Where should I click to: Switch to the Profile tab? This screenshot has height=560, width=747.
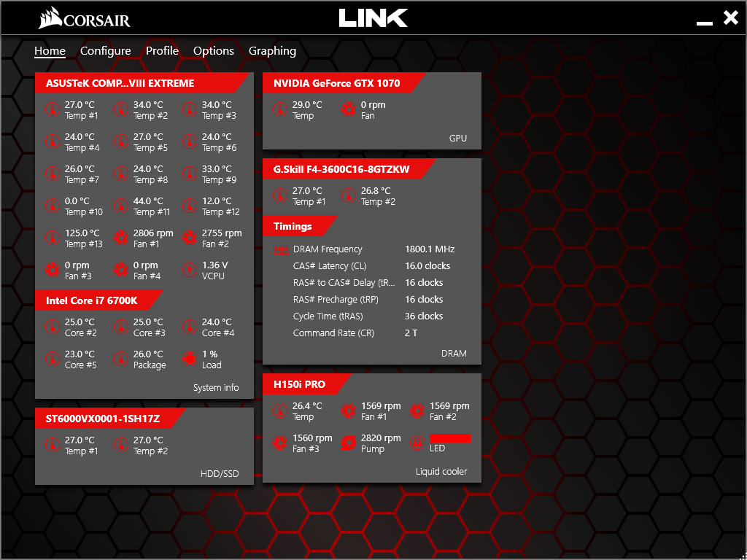(x=163, y=51)
